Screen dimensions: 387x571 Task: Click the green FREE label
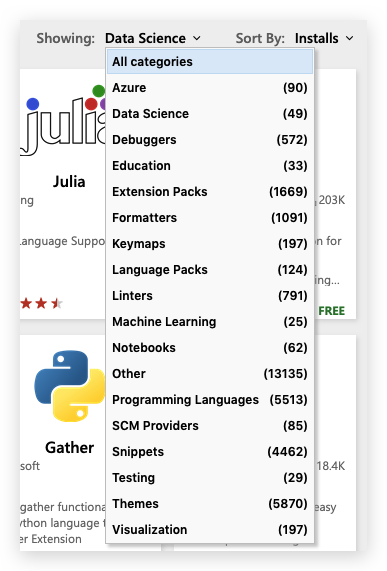pos(332,311)
